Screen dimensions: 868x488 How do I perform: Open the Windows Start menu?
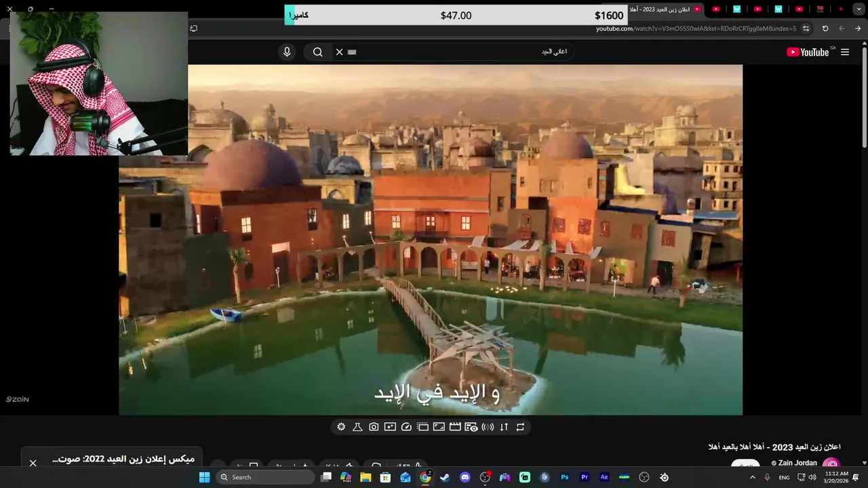204,477
